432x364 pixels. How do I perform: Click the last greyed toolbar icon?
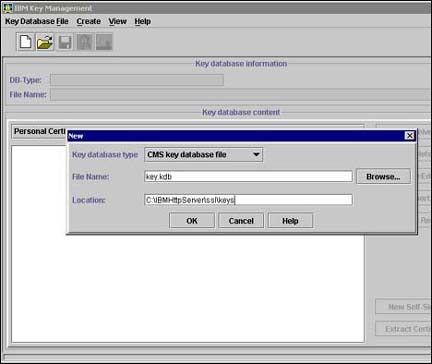(x=104, y=42)
